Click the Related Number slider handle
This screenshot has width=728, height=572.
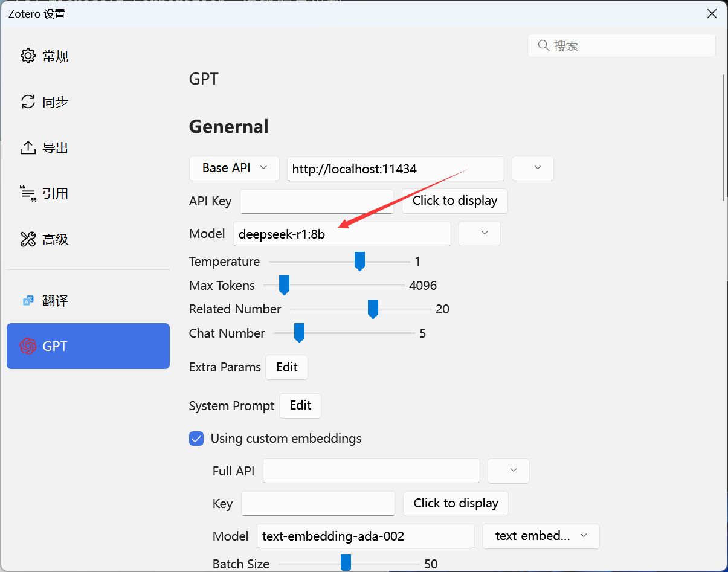click(x=373, y=309)
